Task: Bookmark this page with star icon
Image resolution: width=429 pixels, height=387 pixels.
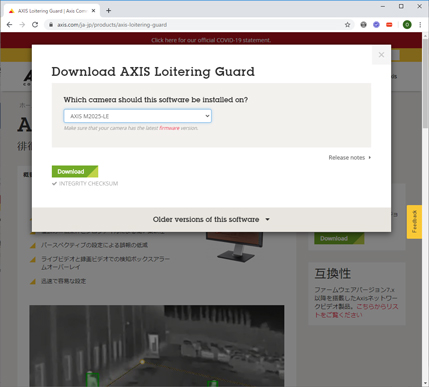Action: 347,25
